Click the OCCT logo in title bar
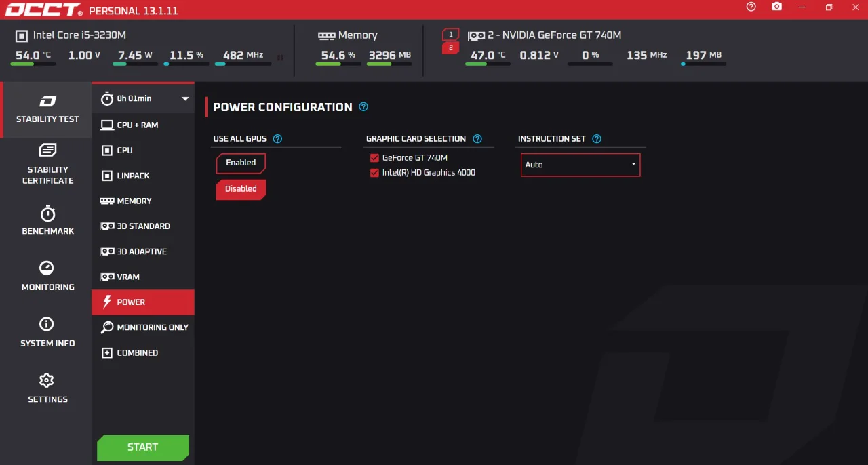Image resolution: width=868 pixels, height=465 pixels. tap(43, 10)
